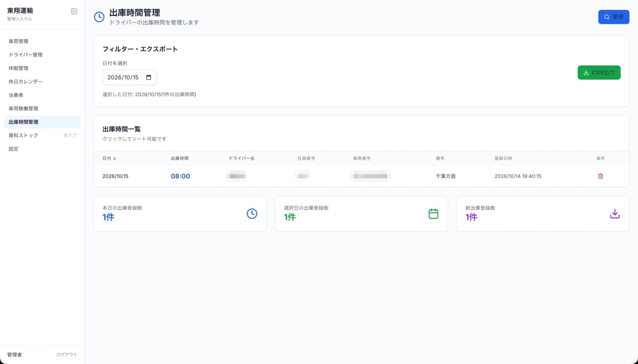Open 資料ストック in a separate tab

coord(42,135)
